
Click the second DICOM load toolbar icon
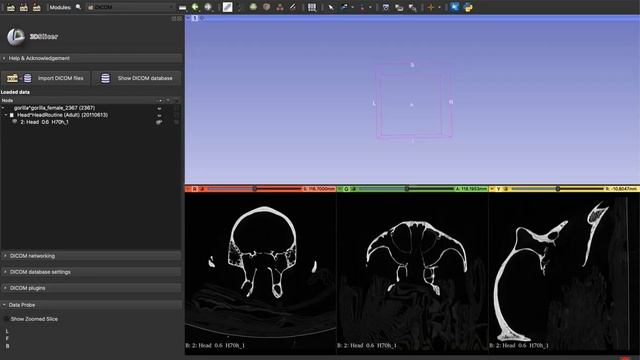coord(24,7)
